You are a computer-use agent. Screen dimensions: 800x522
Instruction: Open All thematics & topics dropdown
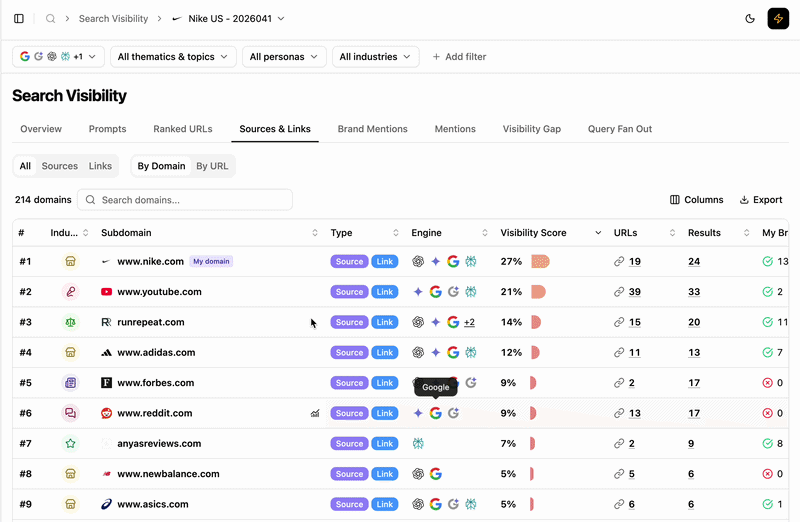click(173, 57)
